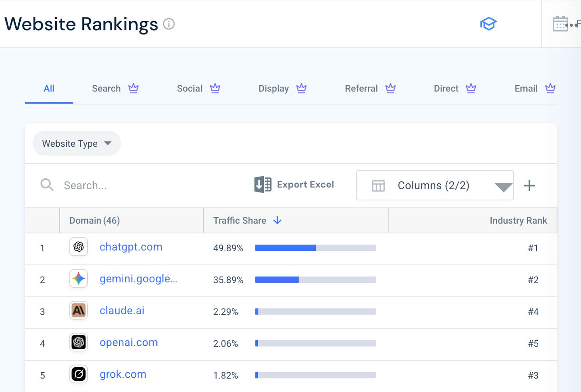The height and width of the screenshot is (392, 581).
Task: Click the grok.com favicon
Action: [x=79, y=374]
